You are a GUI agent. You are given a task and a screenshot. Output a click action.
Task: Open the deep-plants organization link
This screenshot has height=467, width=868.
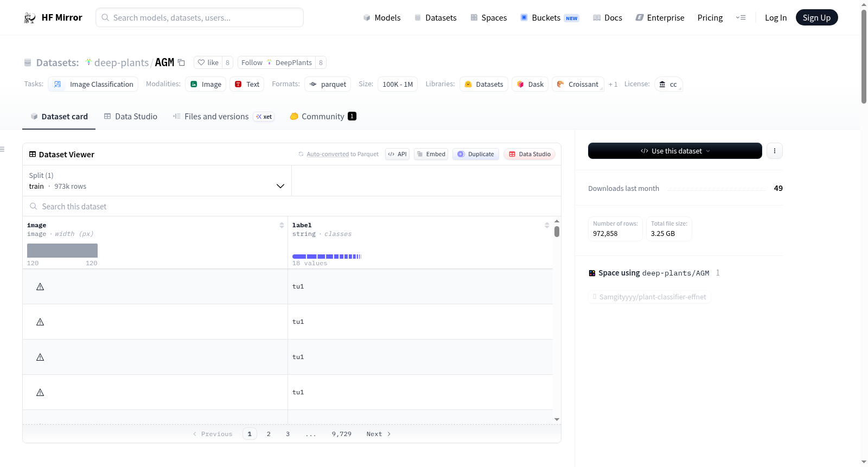coord(121,62)
